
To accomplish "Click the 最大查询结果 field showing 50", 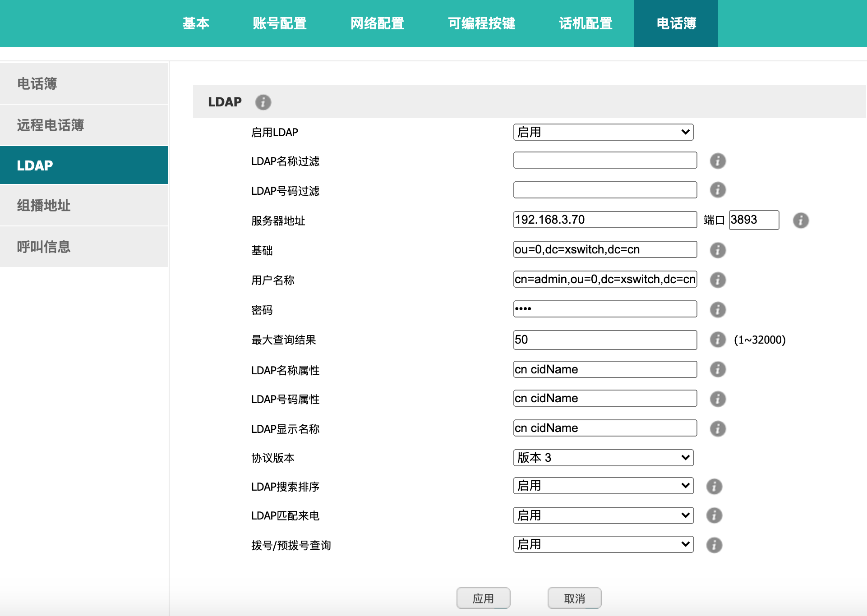I will pyautogui.click(x=605, y=340).
